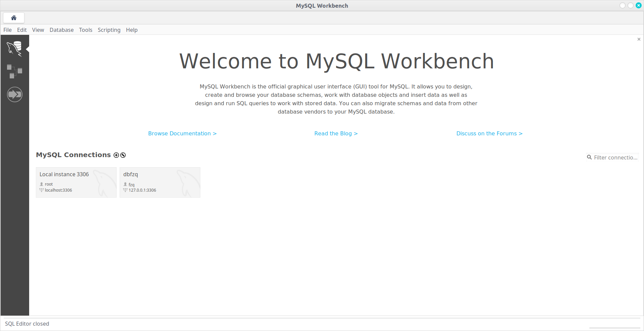Open the Edit menu
Image resolution: width=644 pixels, height=331 pixels.
click(22, 30)
